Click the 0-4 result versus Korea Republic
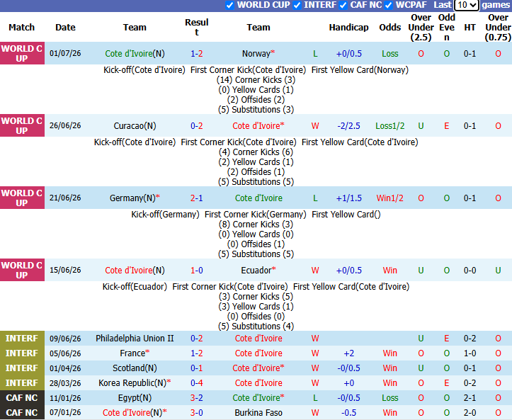The width and height of the screenshot is (512, 420). click(197, 382)
